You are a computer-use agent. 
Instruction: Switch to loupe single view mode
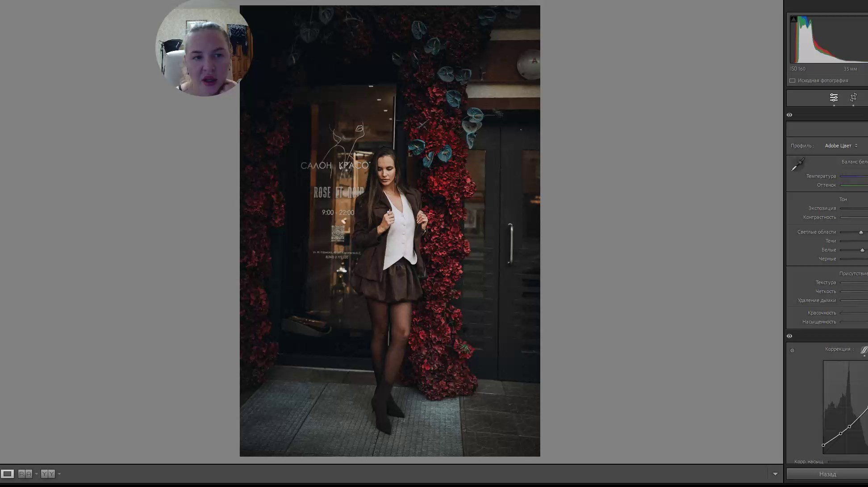pyautogui.click(x=8, y=474)
